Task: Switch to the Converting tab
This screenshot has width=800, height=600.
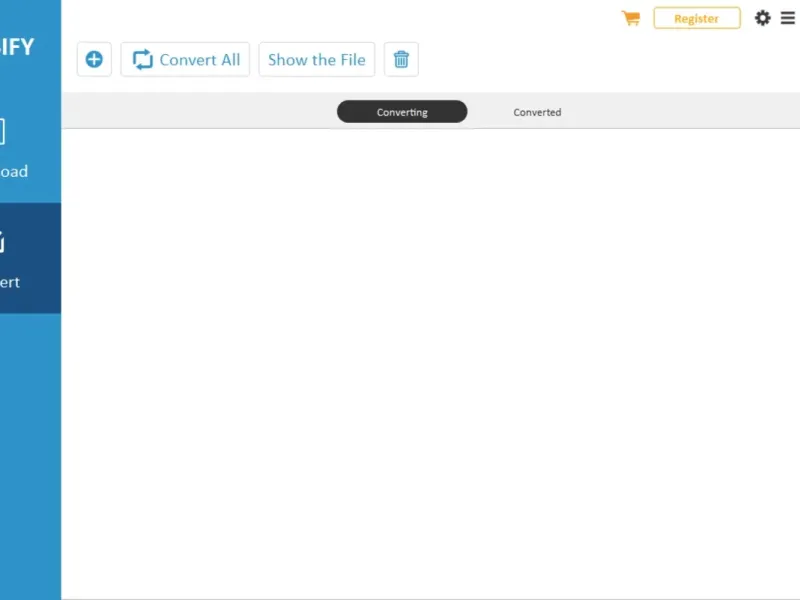Action: tap(402, 112)
